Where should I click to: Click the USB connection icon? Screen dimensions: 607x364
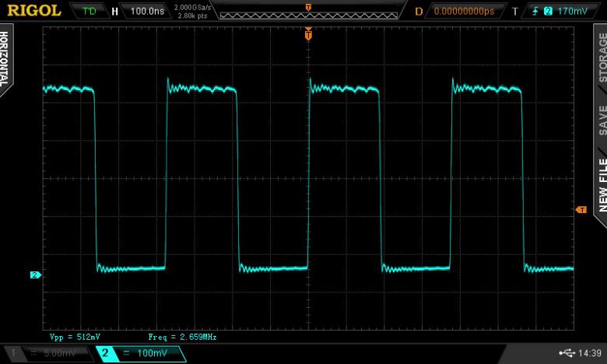tap(566, 353)
